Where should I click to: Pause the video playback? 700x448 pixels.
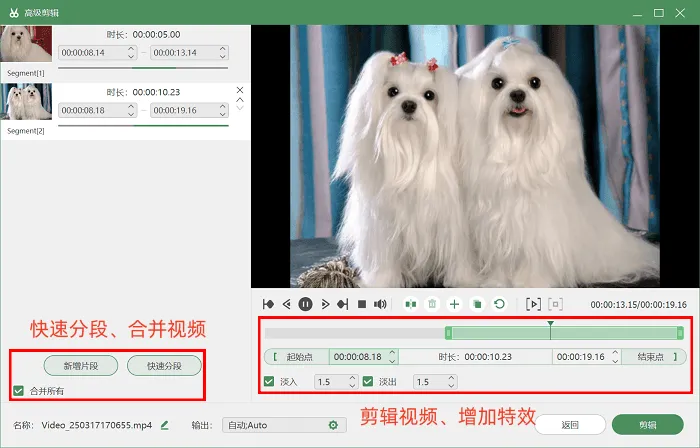click(x=305, y=304)
